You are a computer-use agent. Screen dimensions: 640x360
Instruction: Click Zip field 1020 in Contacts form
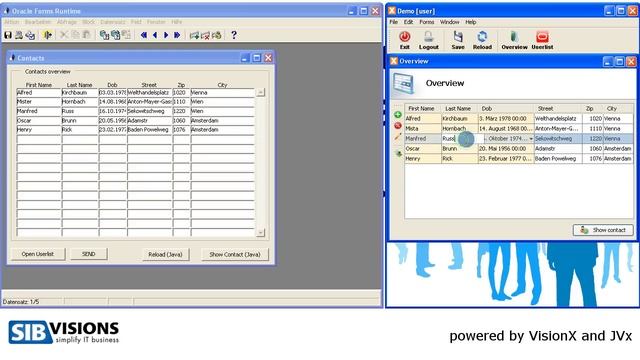tap(181, 93)
